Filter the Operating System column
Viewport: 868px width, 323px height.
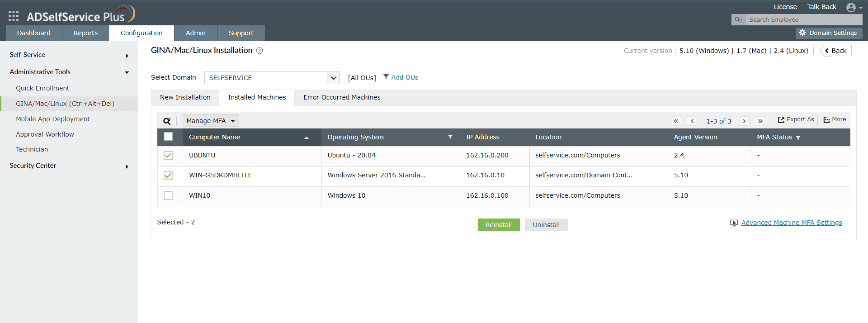(450, 137)
